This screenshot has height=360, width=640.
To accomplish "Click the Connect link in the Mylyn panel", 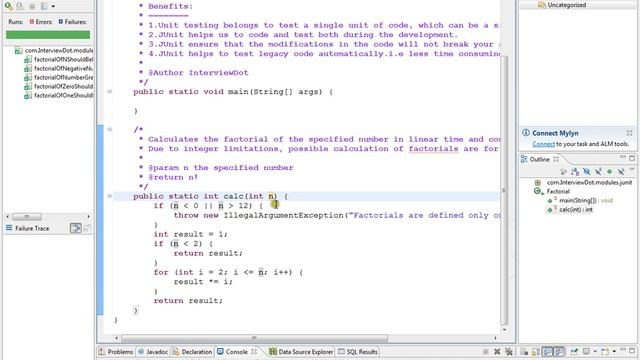I will tap(543, 144).
